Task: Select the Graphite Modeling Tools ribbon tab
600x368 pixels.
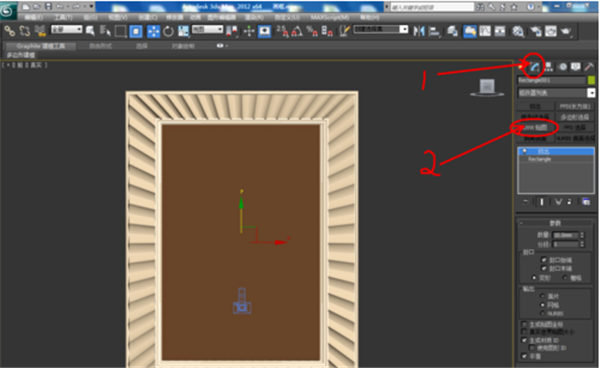Action: click(41, 46)
